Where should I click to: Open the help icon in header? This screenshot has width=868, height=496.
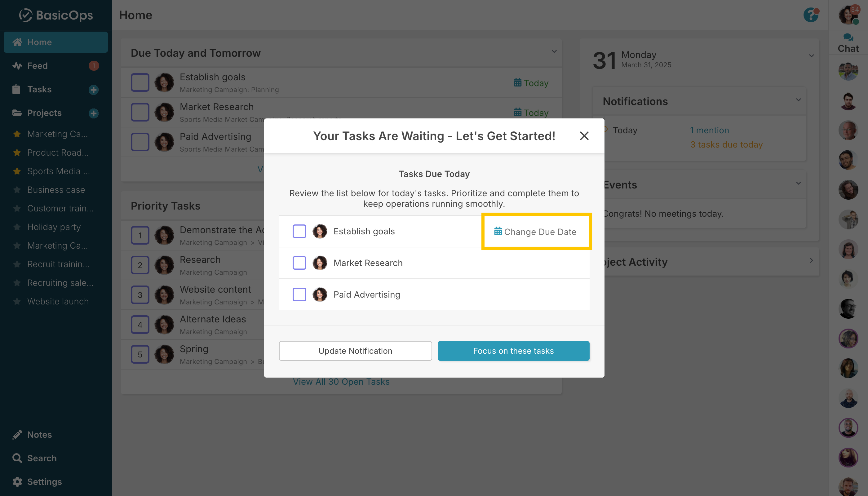point(810,15)
